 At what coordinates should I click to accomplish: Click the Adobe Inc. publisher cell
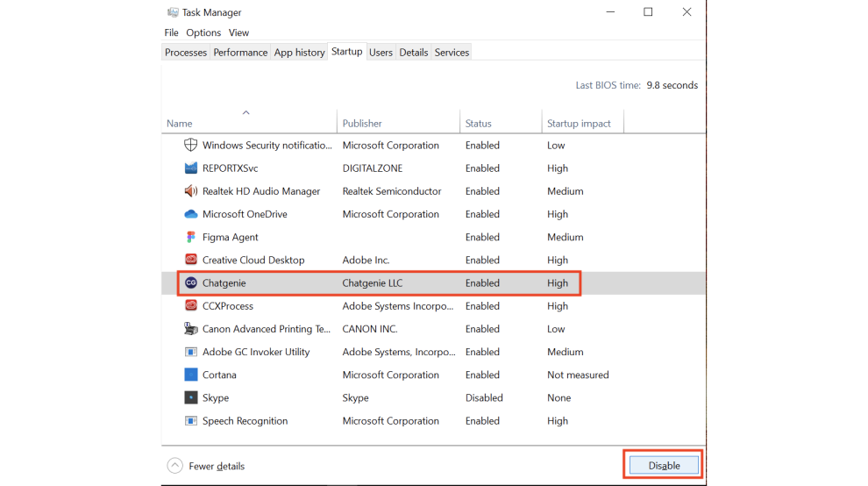[366, 260]
